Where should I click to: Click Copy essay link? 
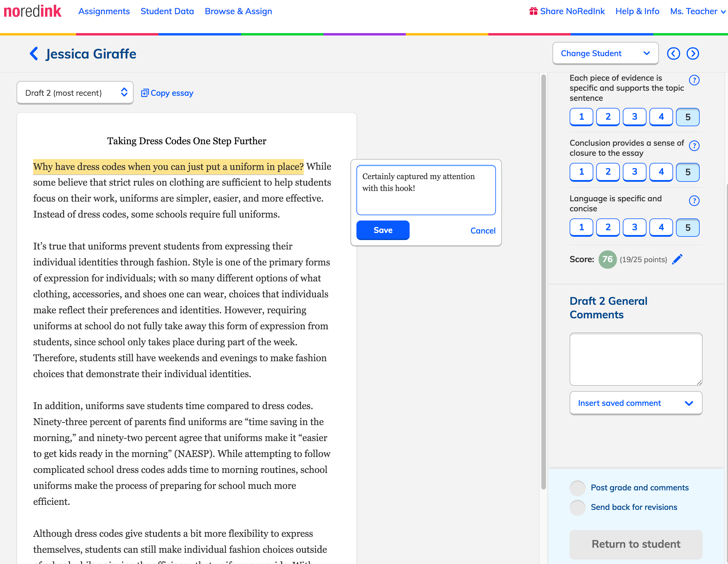[172, 93]
